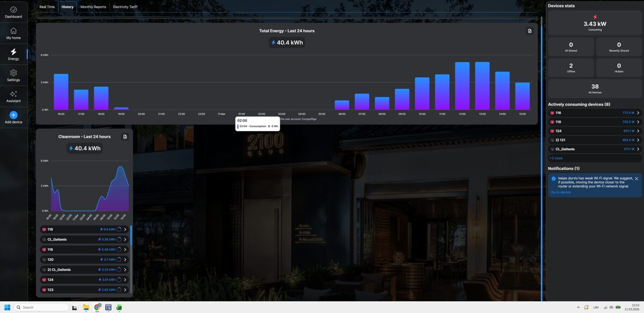
Task: Switch to the Real Time tab
Action: tap(47, 7)
